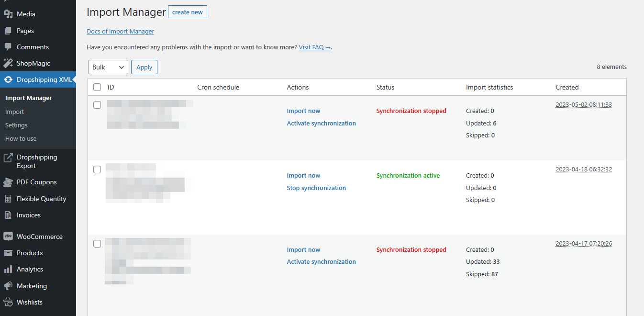This screenshot has width=644, height=316.
Task: Click the Products box icon
Action: [8, 253]
